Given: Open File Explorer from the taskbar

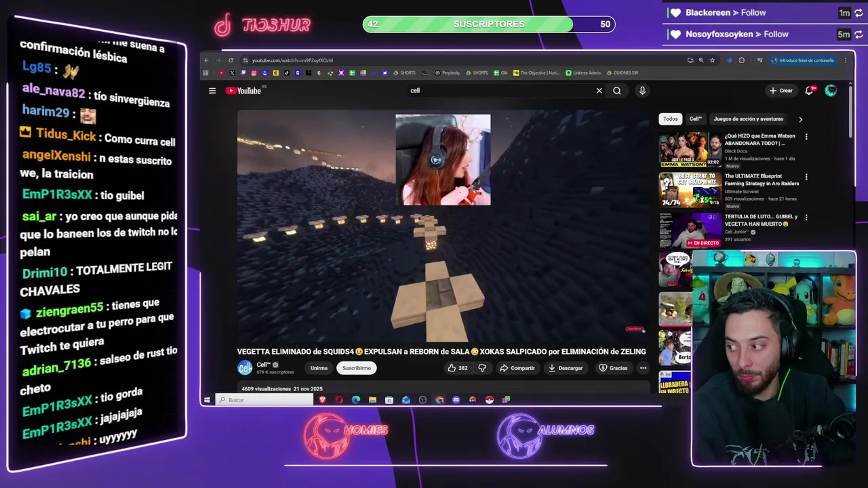Looking at the screenshot, I should point(372,400).
